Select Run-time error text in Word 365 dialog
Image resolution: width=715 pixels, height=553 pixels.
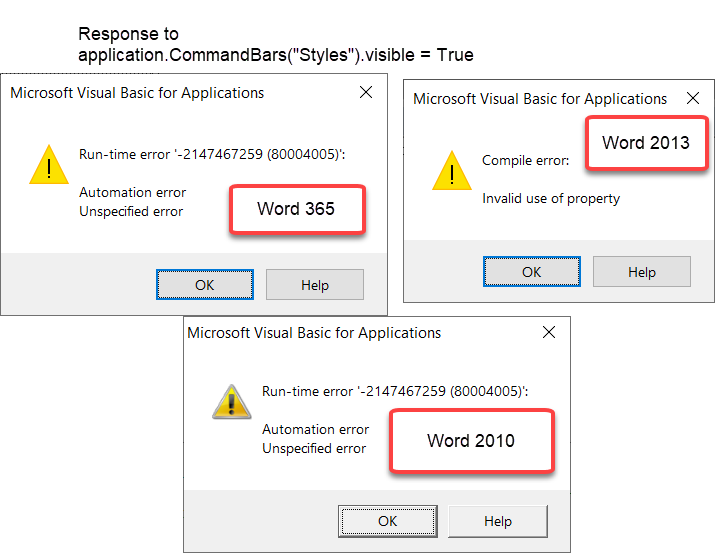pos(212,155)
